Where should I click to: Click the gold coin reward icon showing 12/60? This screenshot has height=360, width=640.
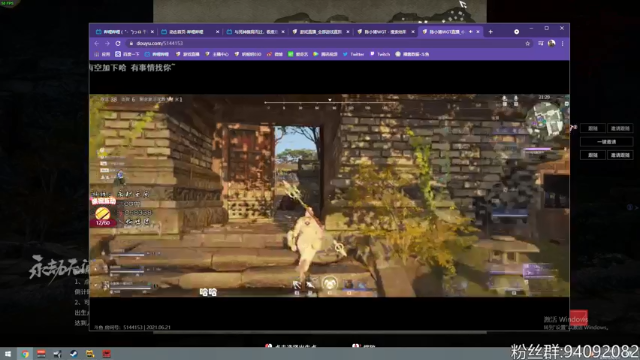tap(103, 214)
